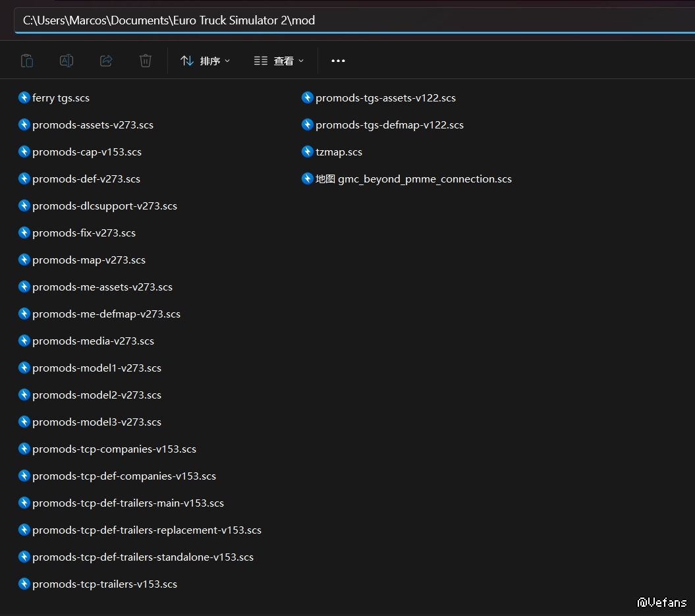695x616 pixels.
Task: Select promods-model3-v273.scs file
Action: coord(96,422)
